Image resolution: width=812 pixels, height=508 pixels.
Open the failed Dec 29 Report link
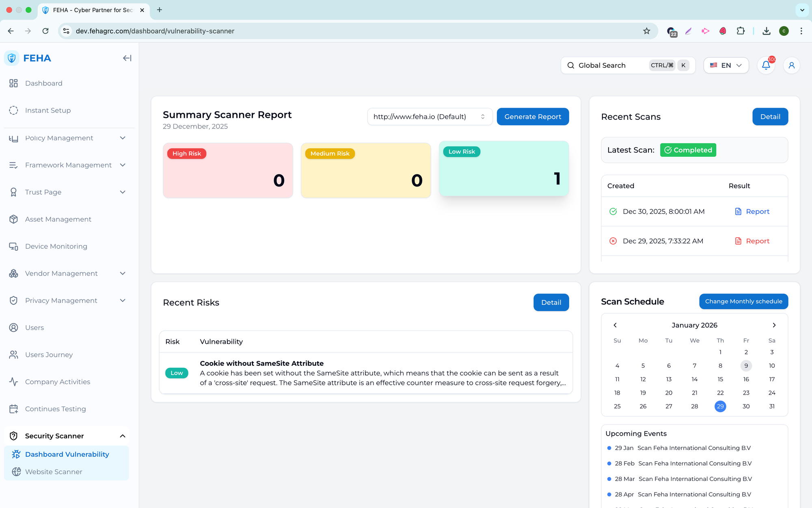coord(757,241)
